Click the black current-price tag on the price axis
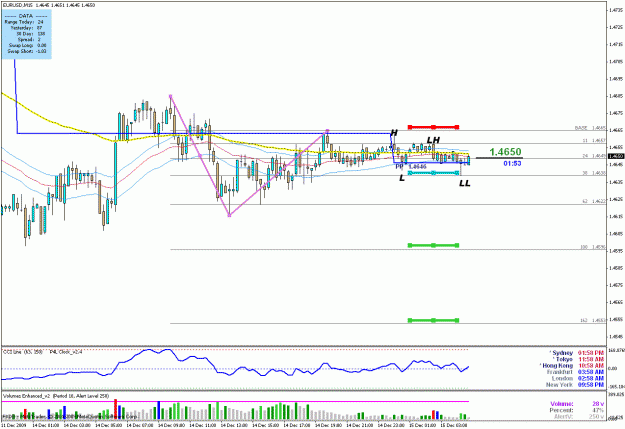The image size is (625, 429). pyautogui.click(x=616, y=156)
